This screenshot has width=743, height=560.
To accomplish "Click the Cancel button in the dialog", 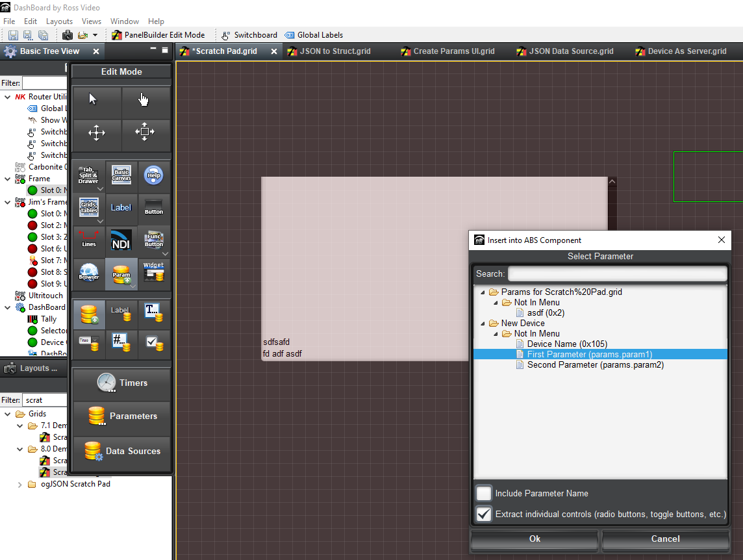I will click(x=665, y=539).
